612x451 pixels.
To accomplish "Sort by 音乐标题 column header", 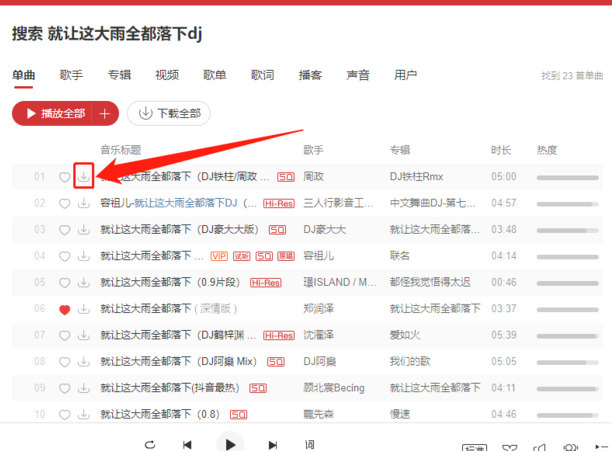I will tap(121, 150).
